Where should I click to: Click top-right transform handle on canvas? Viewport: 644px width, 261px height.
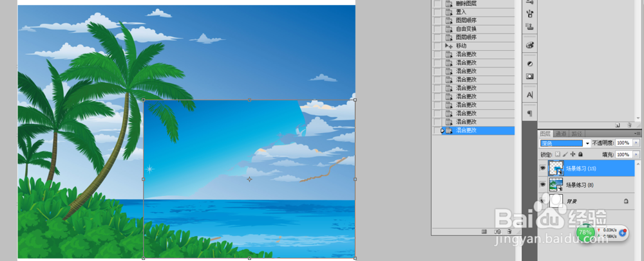pyautogui.click(x=355, y=100)
